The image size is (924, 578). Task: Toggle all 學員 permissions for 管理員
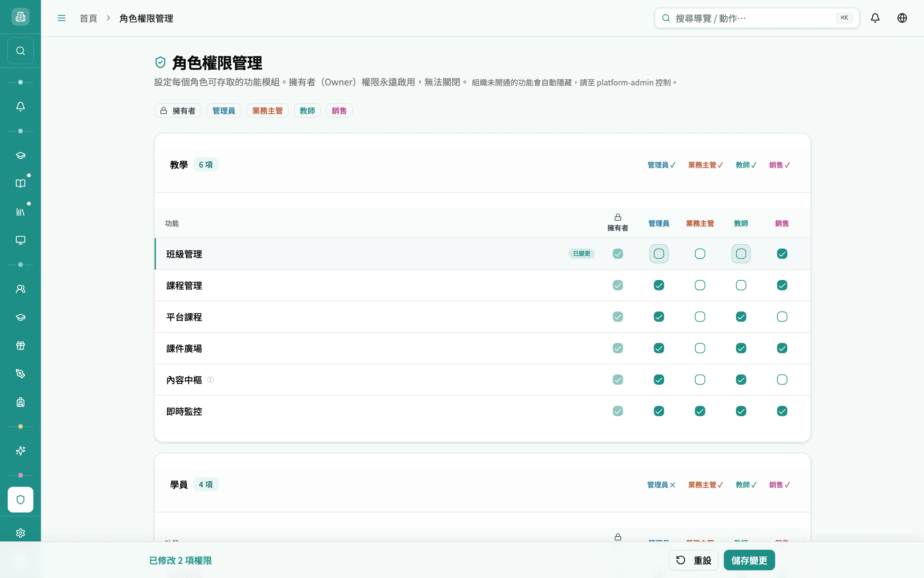point(661,485)
